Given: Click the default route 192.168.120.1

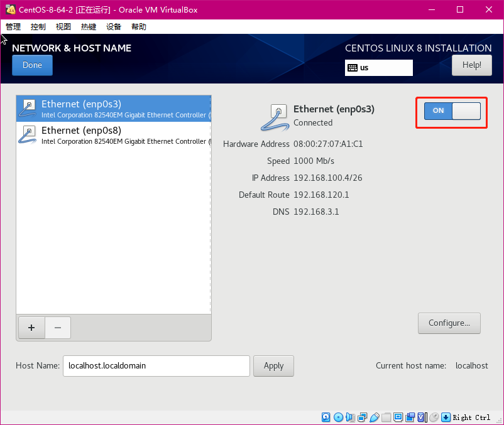Looking at the screenshot, I should [321, 195].
